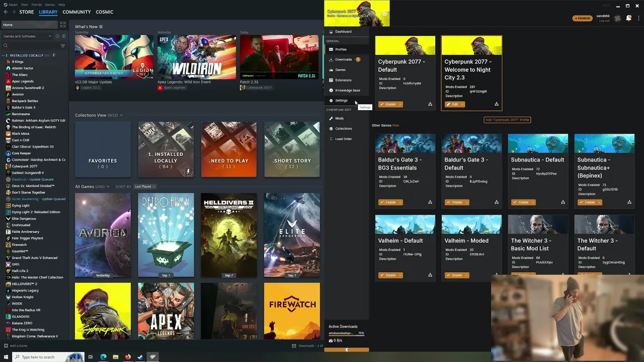
Task: Enable Subnautica+ (Bepinex) profile
Action: click(587, 202)
